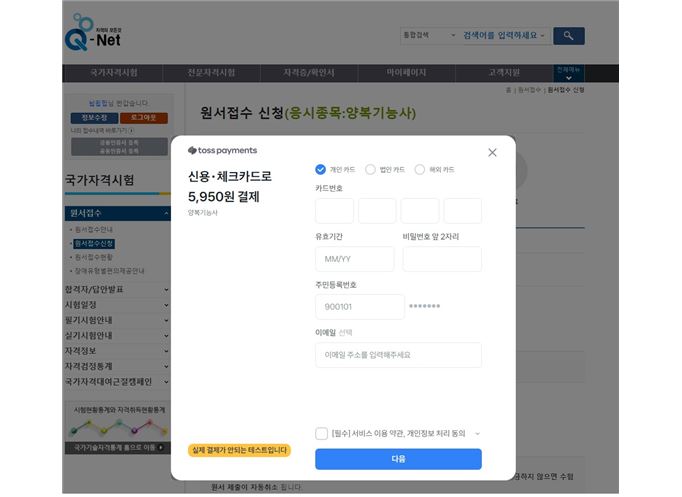Expand the 자격정보 sidebar section
The height and width of the screenshot is (497, 682).
(117, 351)
